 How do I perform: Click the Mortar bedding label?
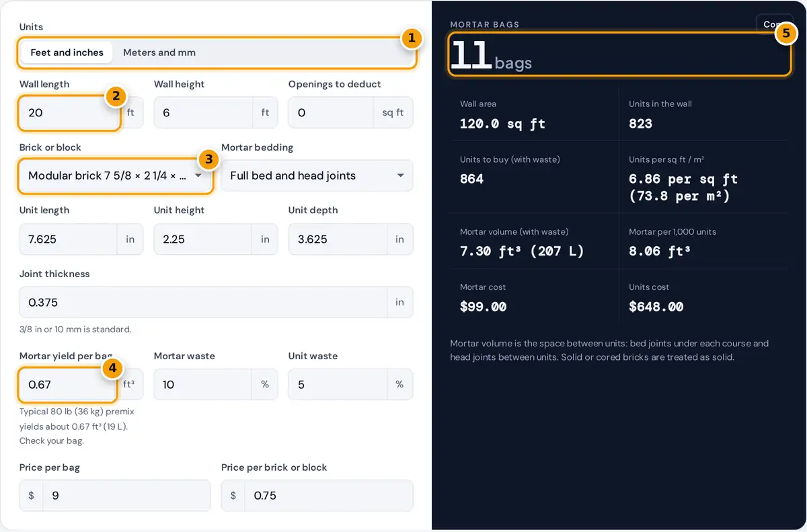[x=258, y=147]
